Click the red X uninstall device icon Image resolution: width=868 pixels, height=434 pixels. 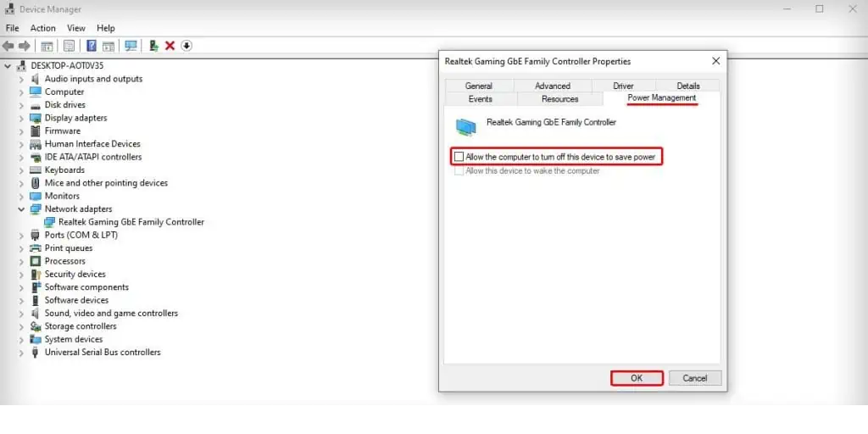point(170,46)
